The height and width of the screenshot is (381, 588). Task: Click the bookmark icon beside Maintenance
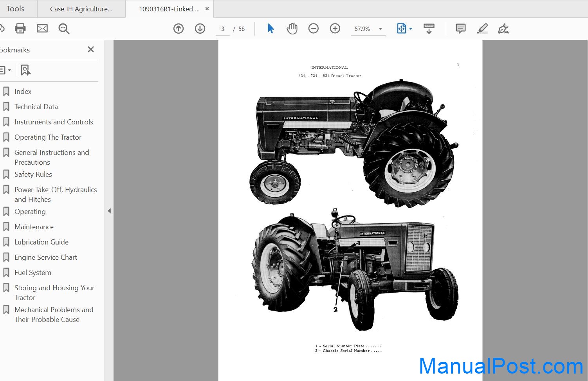pyautogui.click(x=6, y=227)
